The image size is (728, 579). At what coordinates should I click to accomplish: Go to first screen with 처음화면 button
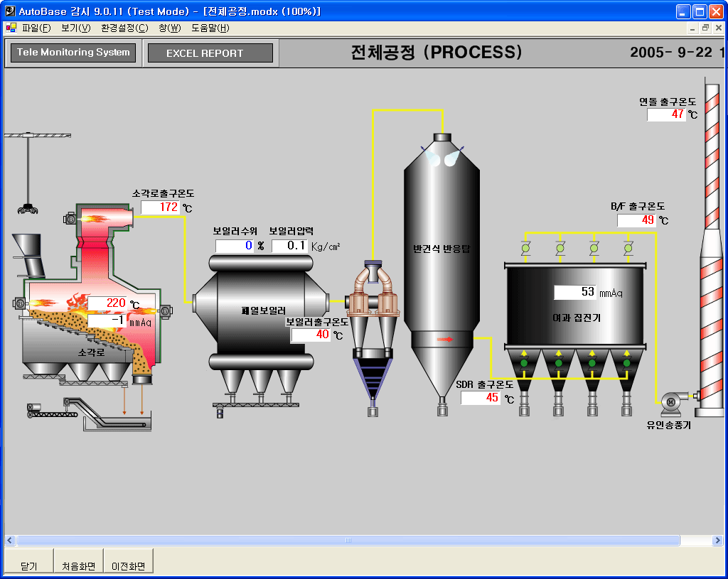tap(78, 566)
